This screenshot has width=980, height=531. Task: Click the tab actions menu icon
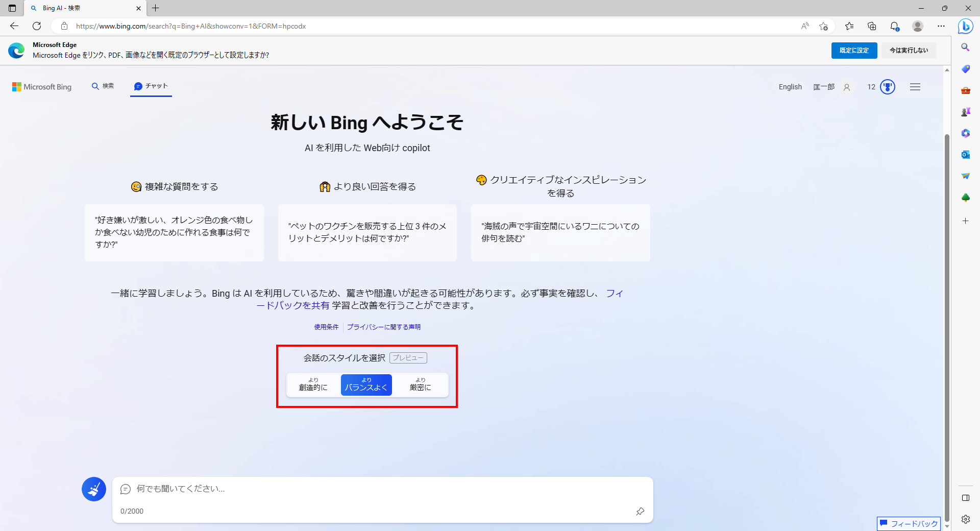[12, 8]
